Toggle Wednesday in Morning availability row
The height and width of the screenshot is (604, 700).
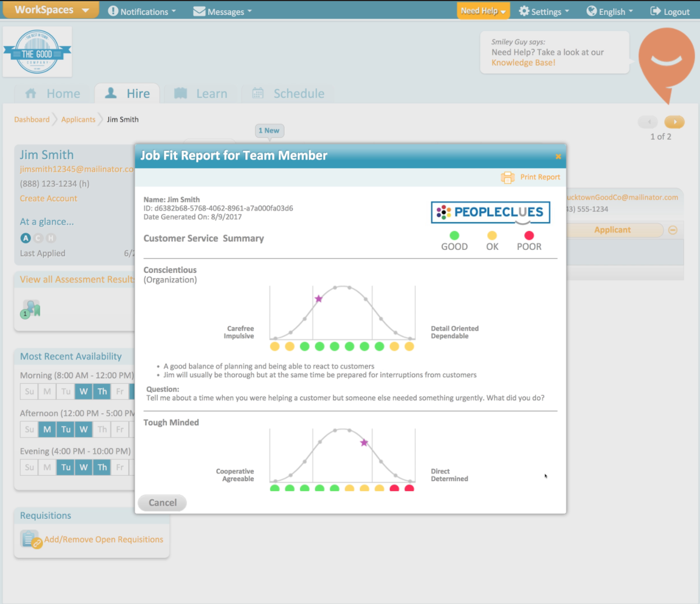point(84,391)
